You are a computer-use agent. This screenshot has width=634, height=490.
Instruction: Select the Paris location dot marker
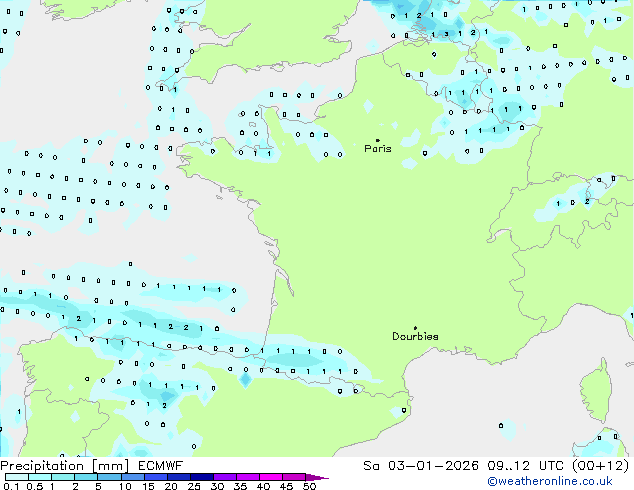(x=378, y=140)
